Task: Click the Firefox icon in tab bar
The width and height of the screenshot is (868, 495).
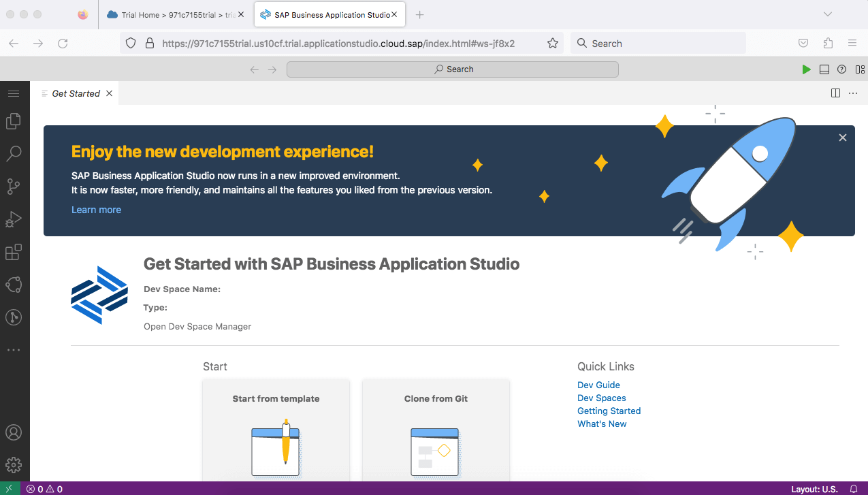Action: (x=83, y=14)
